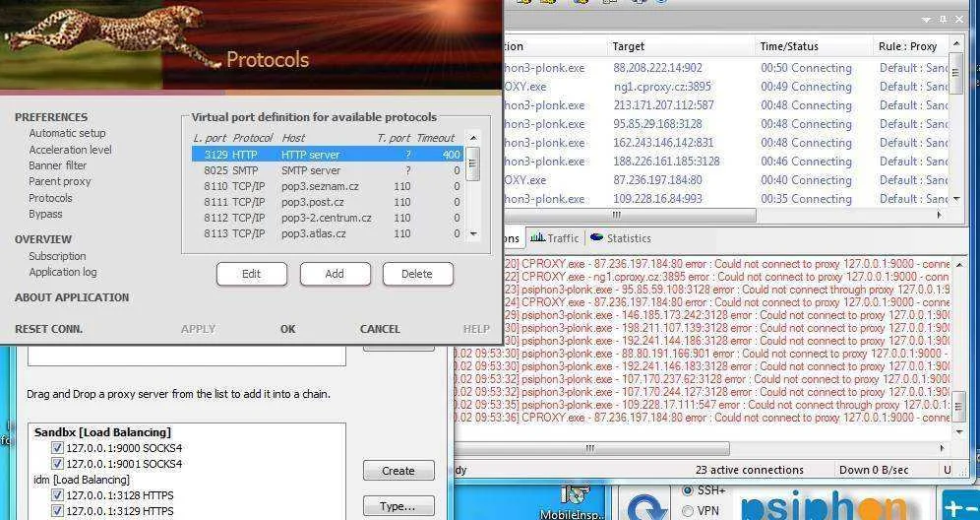
Task: Select the VPN radio button in Psiphon
Action: pyautogui.click(x=688, y=510)
